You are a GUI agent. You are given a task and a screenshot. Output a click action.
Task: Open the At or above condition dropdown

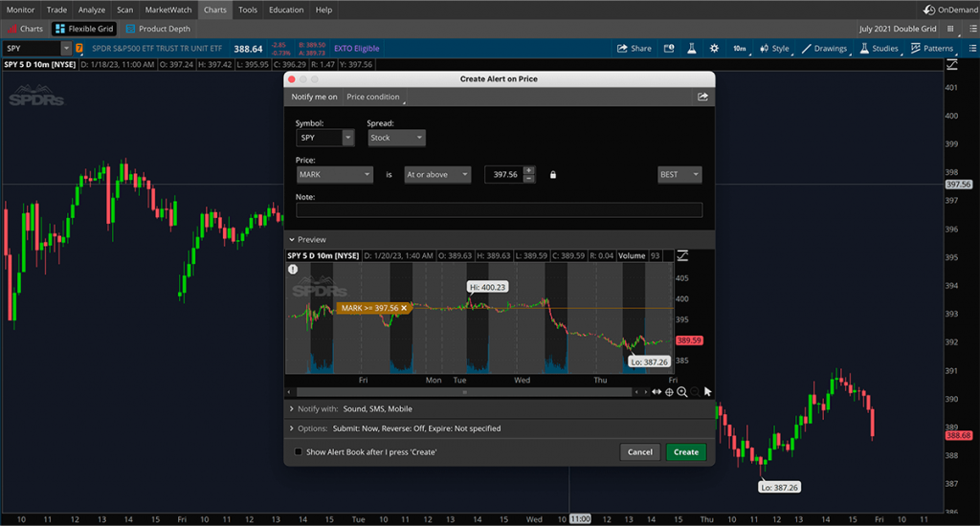[436, 174]
